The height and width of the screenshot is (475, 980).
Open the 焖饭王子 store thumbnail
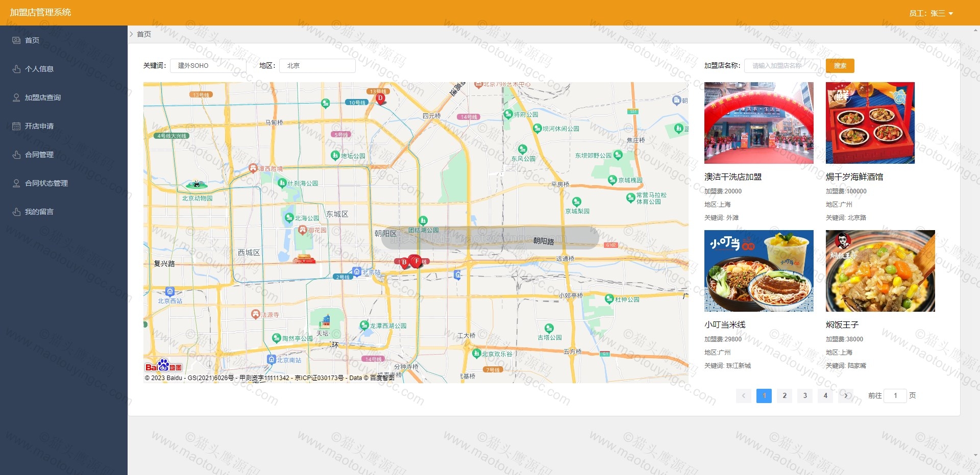(x=880, y=271)
